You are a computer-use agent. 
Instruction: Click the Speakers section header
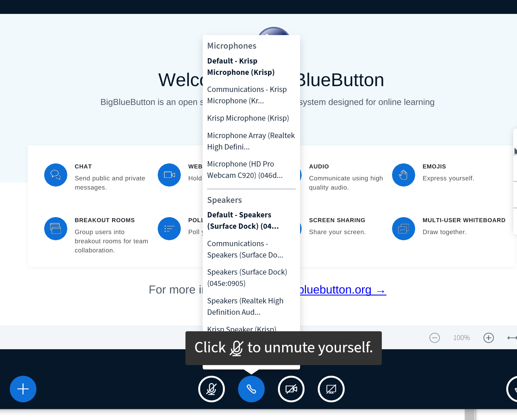click(225, 200)
